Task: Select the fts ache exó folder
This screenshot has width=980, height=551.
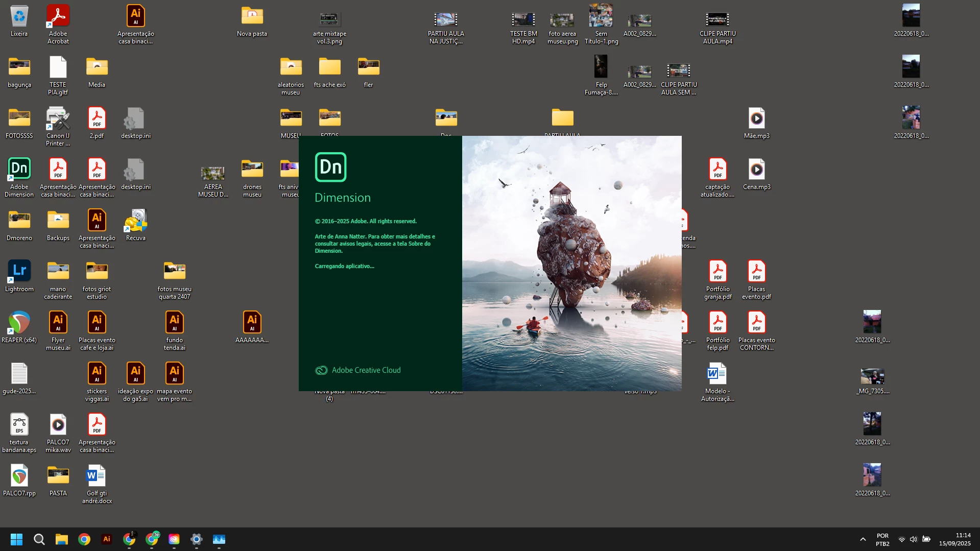Action: (330, 72)
